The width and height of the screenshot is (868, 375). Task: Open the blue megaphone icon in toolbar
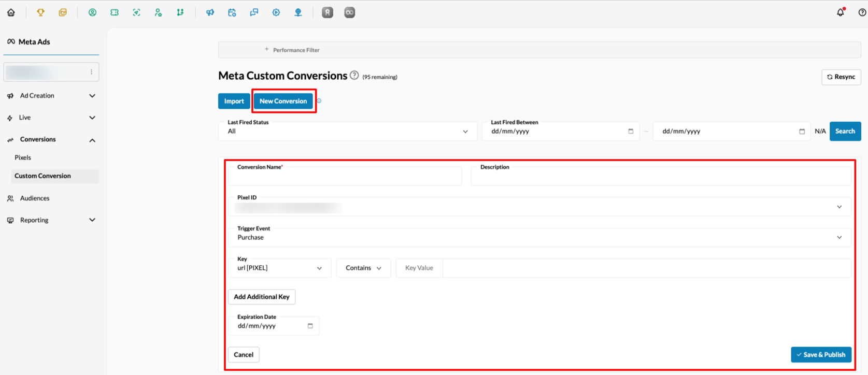pos(210,12)
